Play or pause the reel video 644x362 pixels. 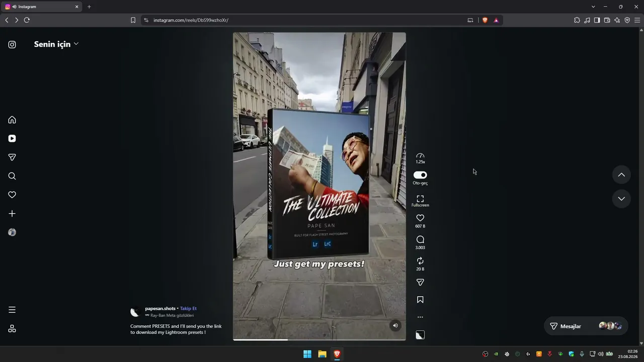(x=319, y=186)
